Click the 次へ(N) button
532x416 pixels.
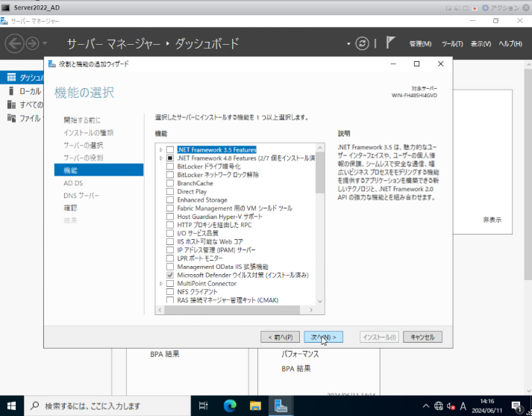[323, 338]
